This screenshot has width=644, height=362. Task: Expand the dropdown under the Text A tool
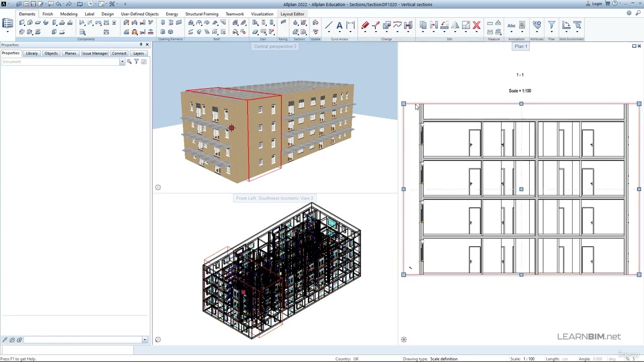[x=340, y=32]
